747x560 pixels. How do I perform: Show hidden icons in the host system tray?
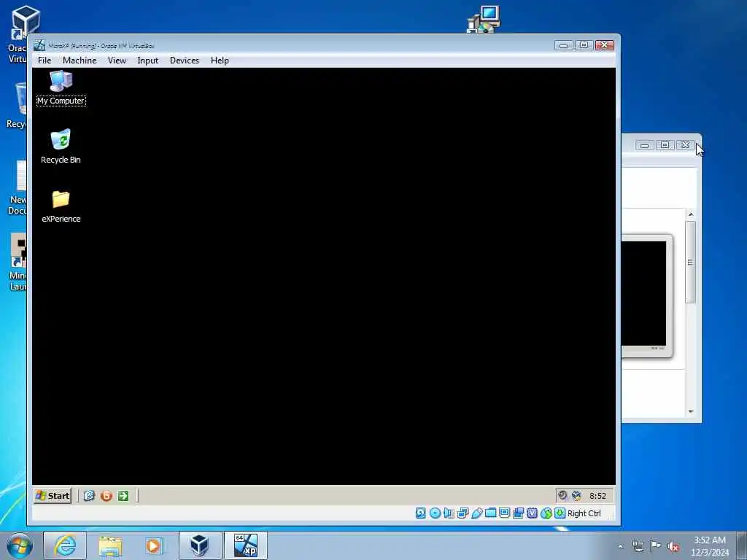pos(620,547)
